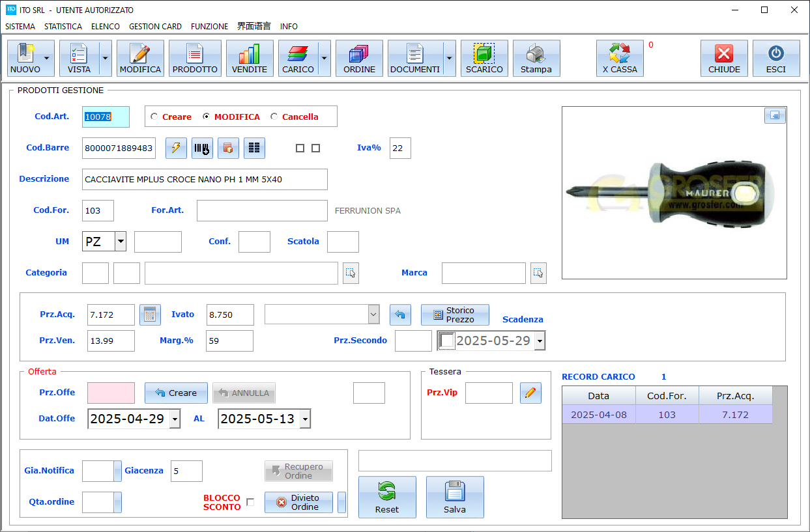Open the Dat.Offe start date dropdown
Viewport: 810px width, 532px height.
coord(175,419)
